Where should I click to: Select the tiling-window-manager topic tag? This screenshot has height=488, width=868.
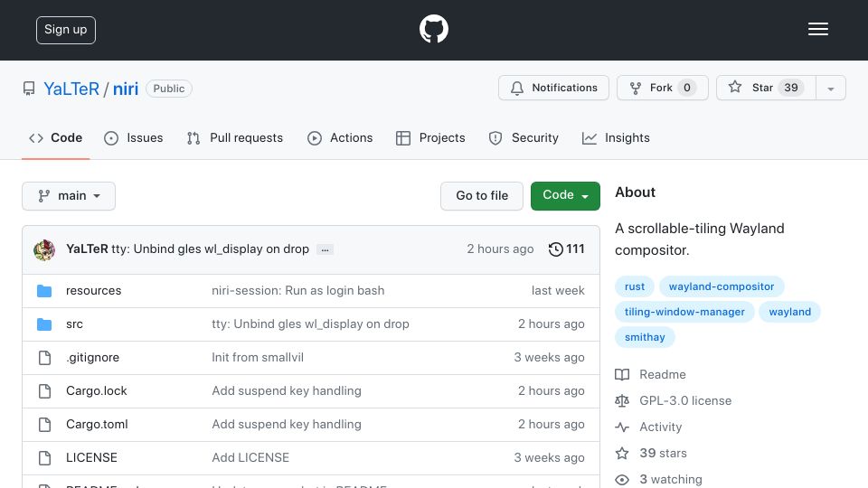pyautogui.click(x=684, y=312)
